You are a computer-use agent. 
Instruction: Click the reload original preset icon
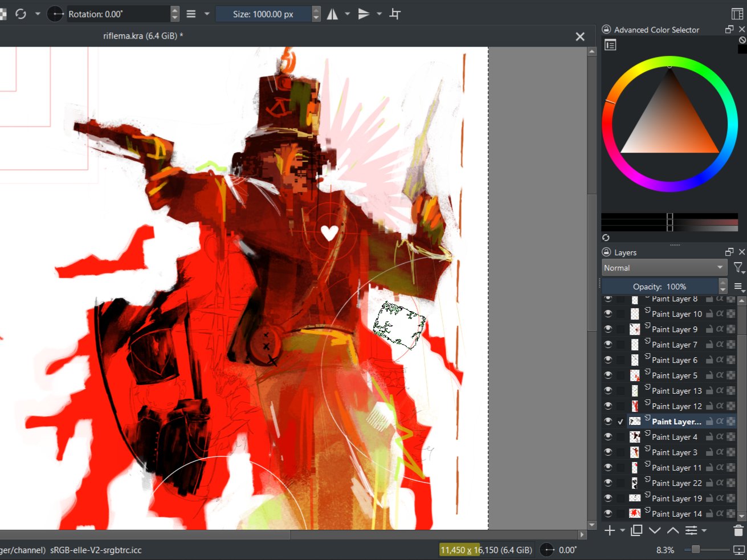click(21, 14)
